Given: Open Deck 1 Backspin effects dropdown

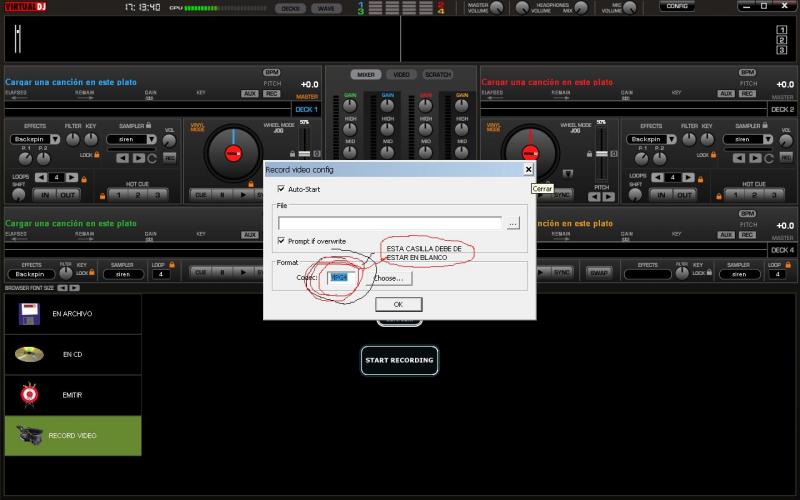Looking at the screenshot, I should (x=55, y=139).
